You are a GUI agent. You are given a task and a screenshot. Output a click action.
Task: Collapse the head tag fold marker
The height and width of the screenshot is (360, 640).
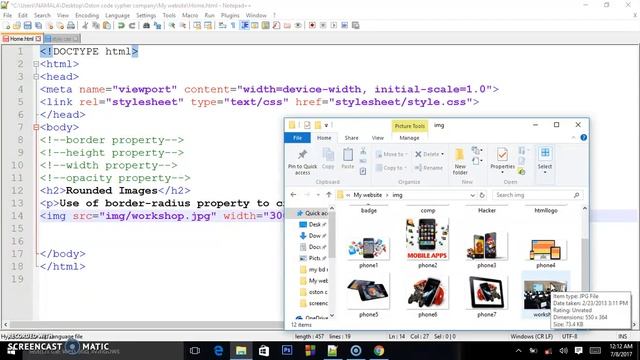tap(36, 77)
